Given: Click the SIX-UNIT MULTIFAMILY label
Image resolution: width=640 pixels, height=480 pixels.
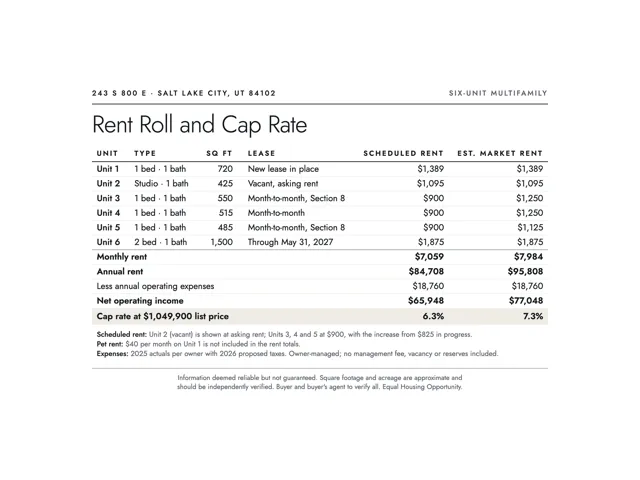Looking at the screenshot, I should [x=498, y=93].
